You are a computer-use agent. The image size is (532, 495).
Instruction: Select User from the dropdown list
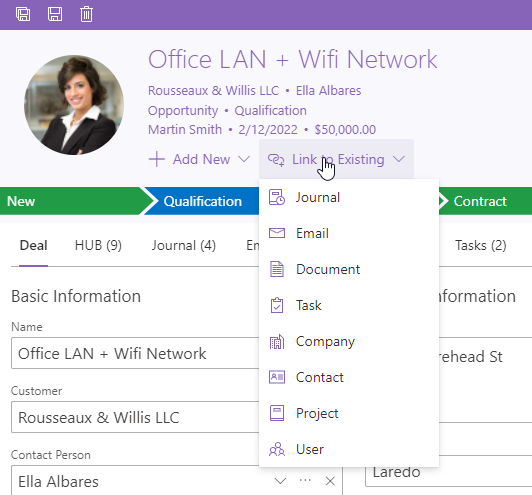(349, 449)
